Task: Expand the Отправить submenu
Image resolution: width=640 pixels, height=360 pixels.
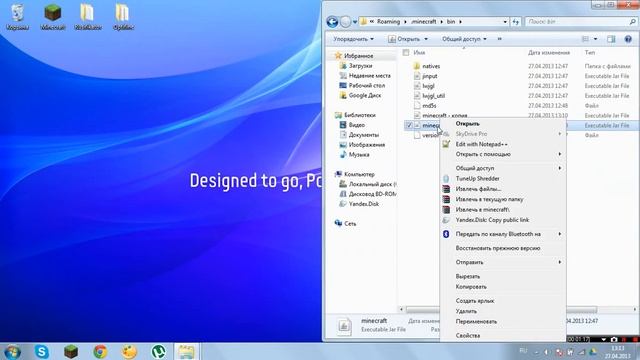Action: [x=503, y=262]
